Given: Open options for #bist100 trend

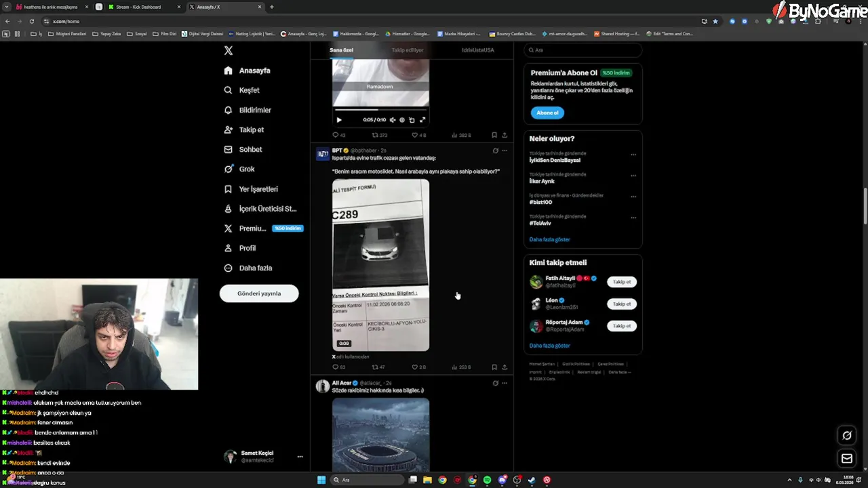Looking at the screenshot, I should coord(633,197).
